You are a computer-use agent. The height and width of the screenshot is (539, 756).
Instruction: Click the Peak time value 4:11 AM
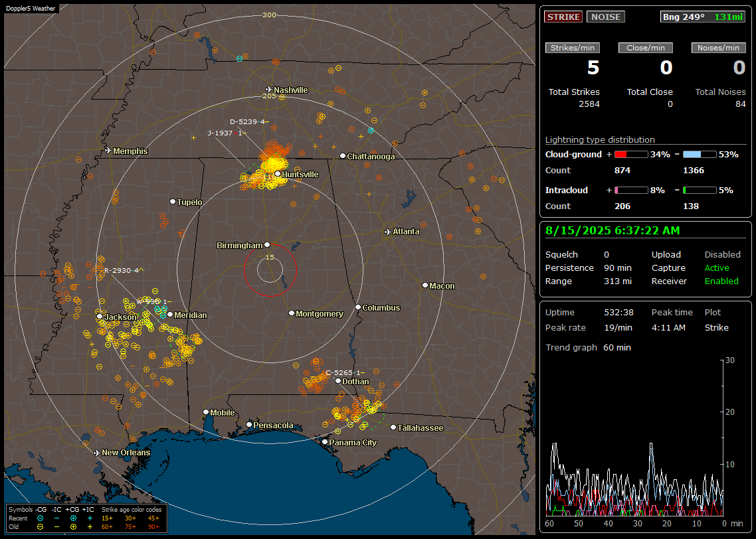[668, 327]
